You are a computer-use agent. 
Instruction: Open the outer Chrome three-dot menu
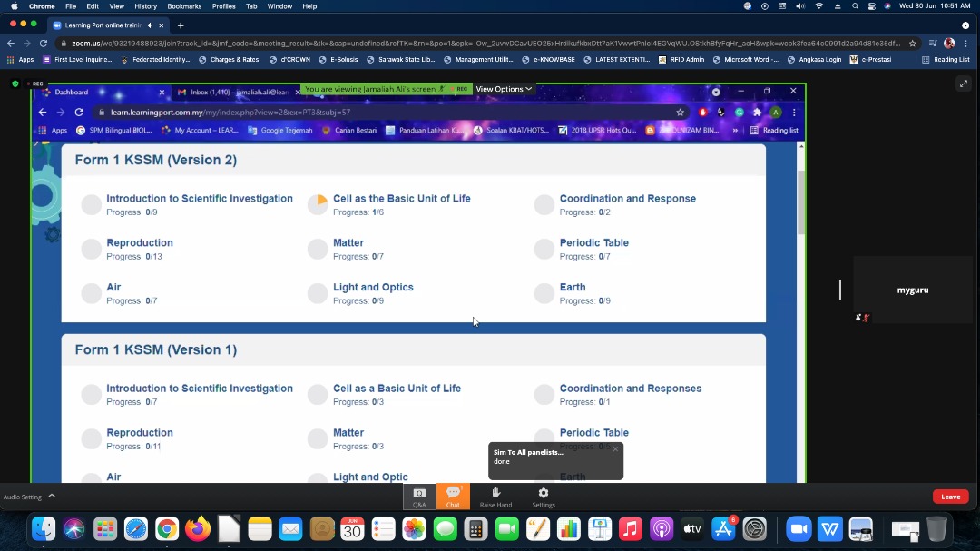[966, 44]
